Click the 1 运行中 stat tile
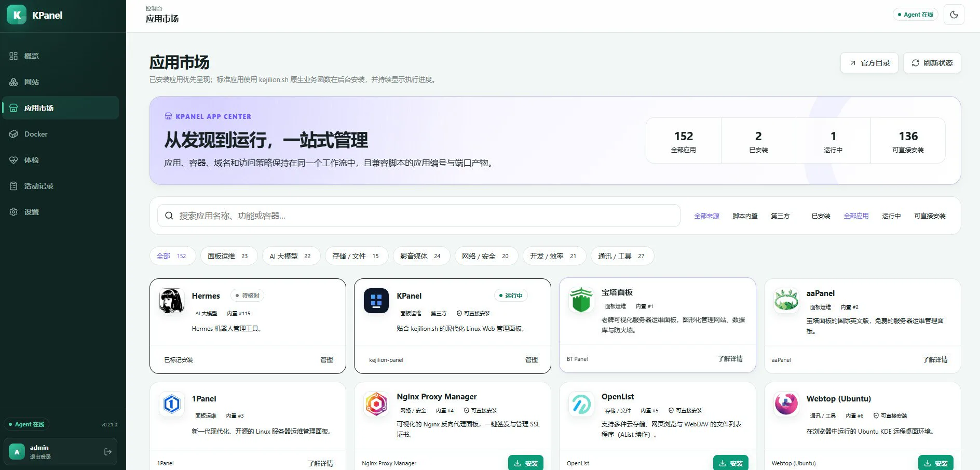Viewport: 980px width, 470px height. pyautogui.click(x=833, y=141)
